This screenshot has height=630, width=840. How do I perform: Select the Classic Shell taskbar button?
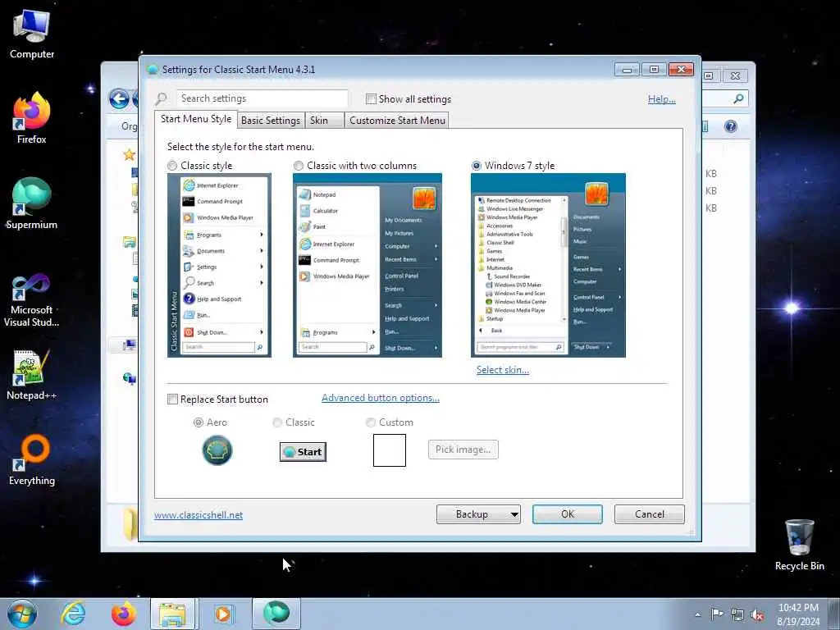tap(276, 614)
